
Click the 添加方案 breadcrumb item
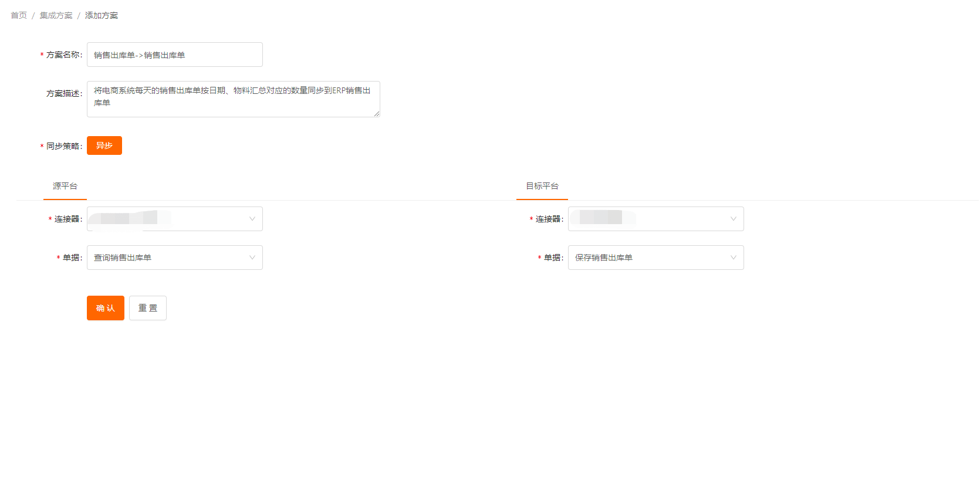(x=102, y=15)
